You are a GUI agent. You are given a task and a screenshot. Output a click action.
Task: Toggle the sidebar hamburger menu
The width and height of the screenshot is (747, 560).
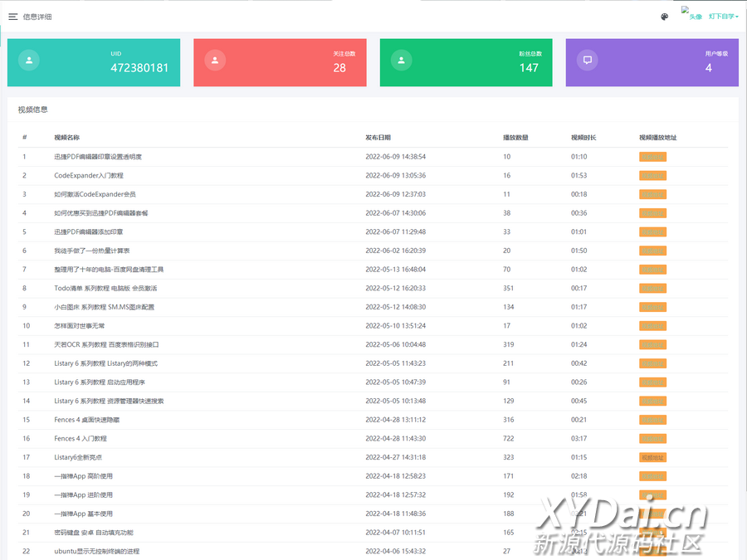coord(13,17)
